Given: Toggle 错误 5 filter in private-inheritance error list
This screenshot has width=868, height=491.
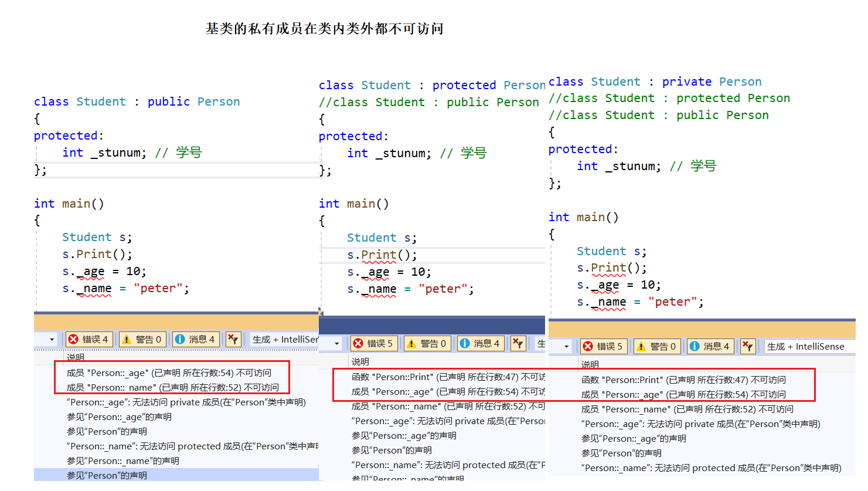Looking at the screenshot, I should click(604, 346).
